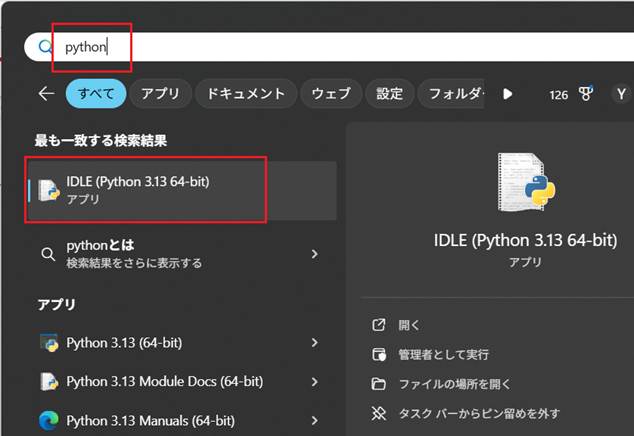The image size is (634, 436).
Task: Expand Python 3.13 (64-bit) chevron
Action: (x=314, y=343)
